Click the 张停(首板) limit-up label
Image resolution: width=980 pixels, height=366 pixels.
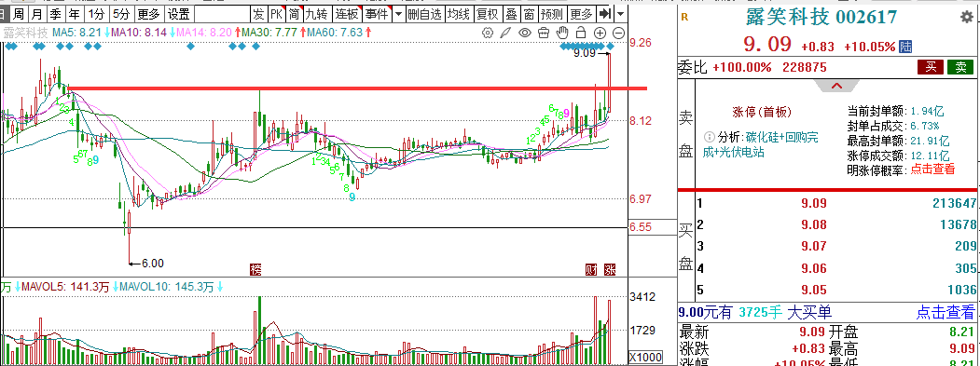[761, 113]
